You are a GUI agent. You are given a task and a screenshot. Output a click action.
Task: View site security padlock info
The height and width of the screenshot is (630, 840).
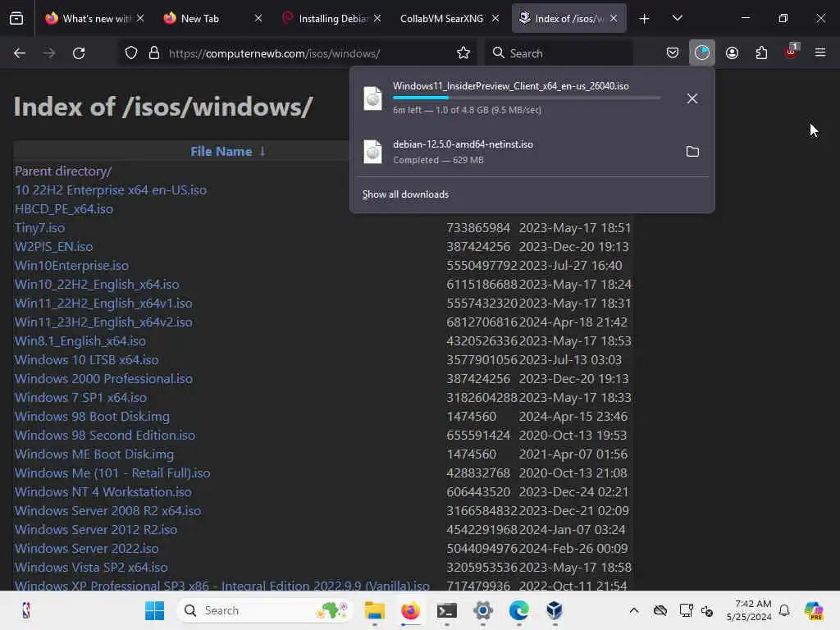point(154,53)
